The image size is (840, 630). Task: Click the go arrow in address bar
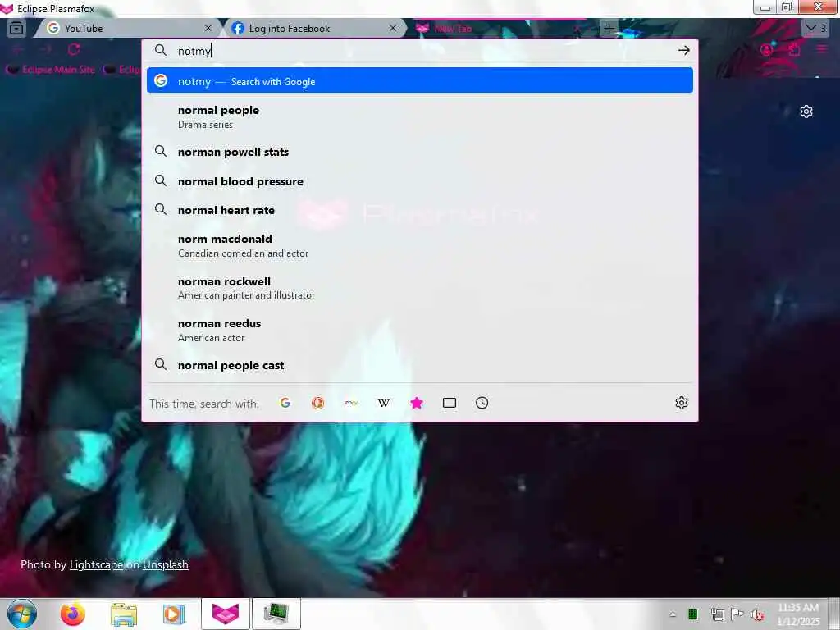683,50
